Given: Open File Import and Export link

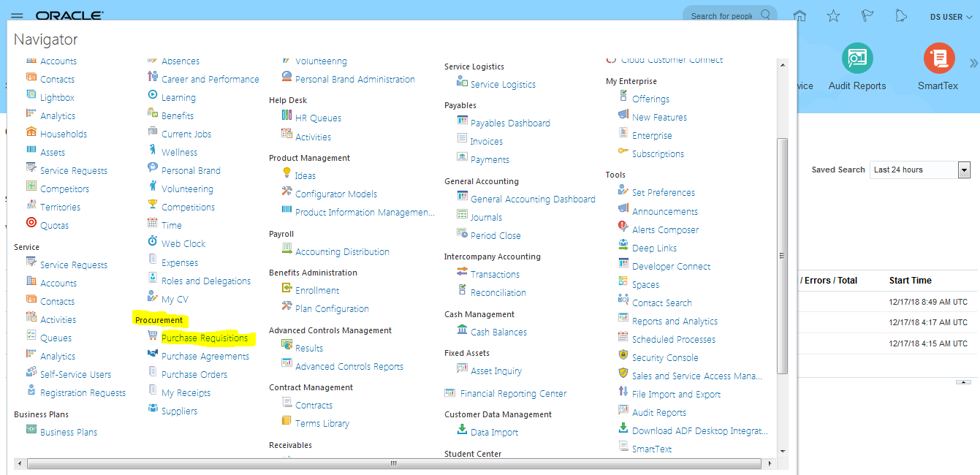Looking at the screenshot, I should [x=676, y=395].
